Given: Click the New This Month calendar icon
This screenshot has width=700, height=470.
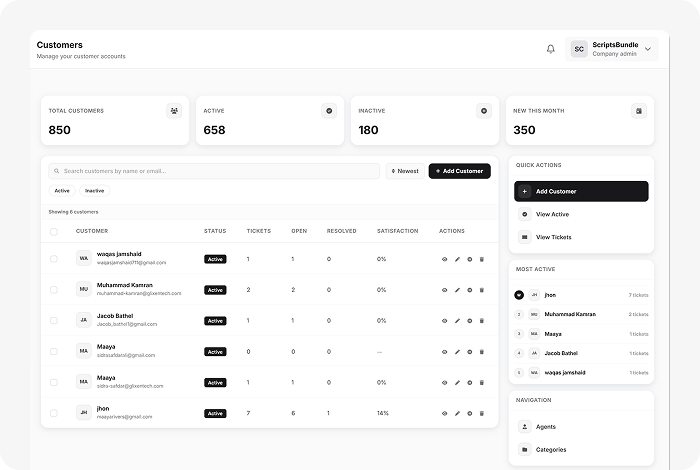Looking at the screenshot, I should click(639, 111).
